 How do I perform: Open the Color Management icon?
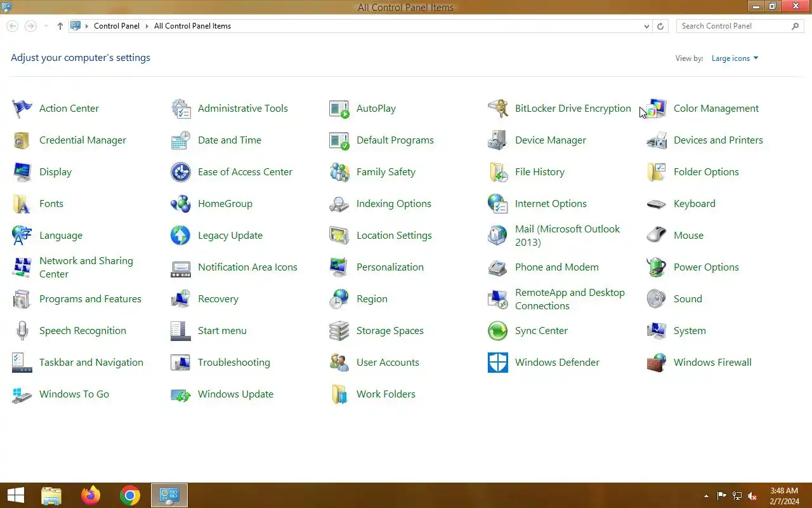657,109
